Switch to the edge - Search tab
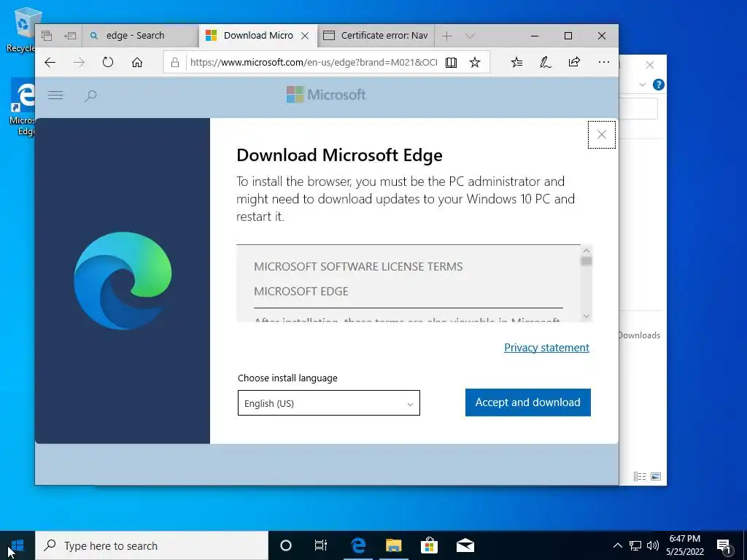The width and height of the screenshot is (747, 560). coord(141,36)
